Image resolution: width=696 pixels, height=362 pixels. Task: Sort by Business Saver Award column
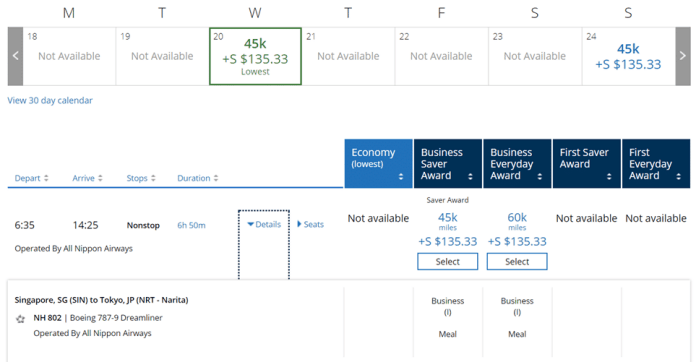(x=447, y=164)
